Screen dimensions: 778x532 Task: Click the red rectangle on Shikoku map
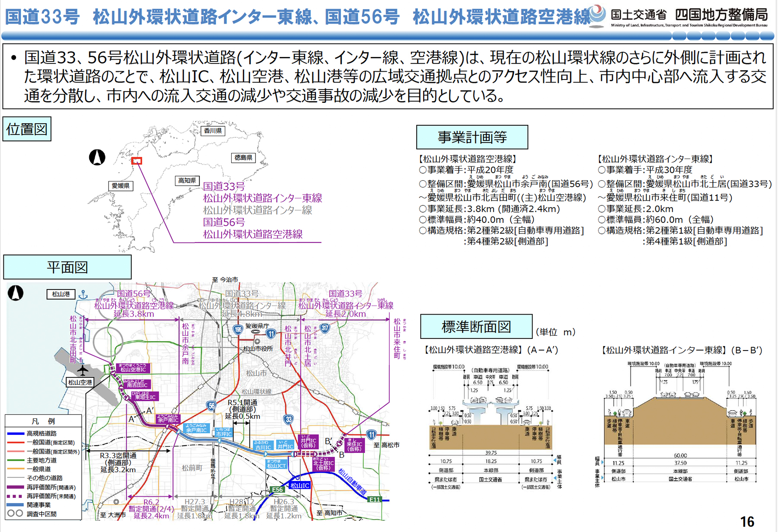(137, 161)
